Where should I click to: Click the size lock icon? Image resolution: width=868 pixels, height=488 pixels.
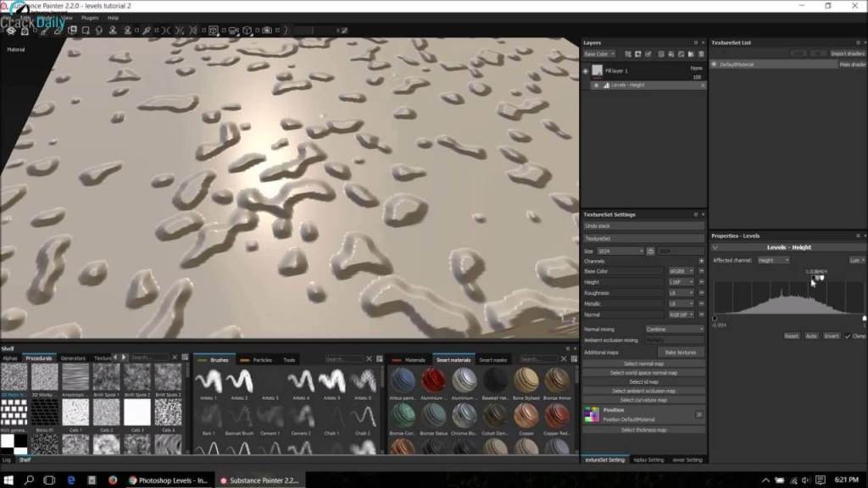[x=651, y=251]
